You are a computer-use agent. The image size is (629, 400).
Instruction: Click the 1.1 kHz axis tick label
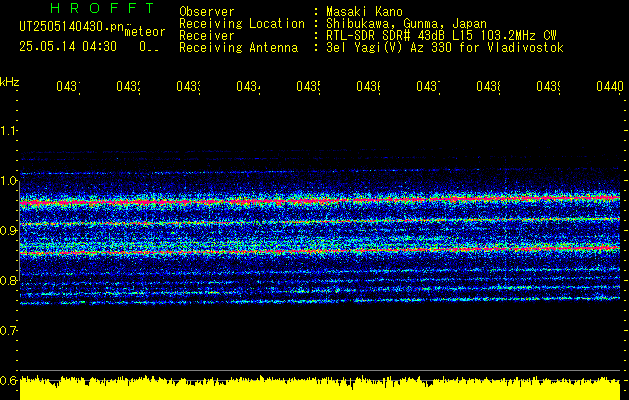(x=8, y=130)
